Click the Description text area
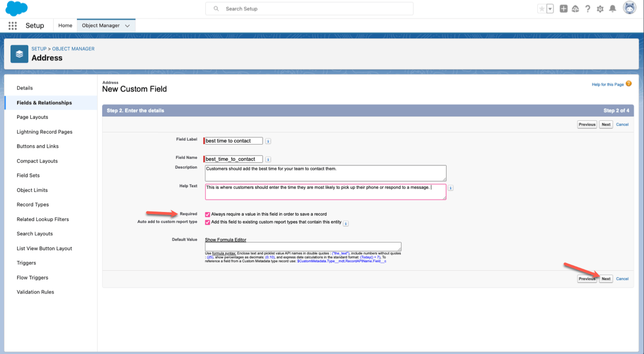Image resolution: width=644 pixels, height=354 pixels. [326, 173]
